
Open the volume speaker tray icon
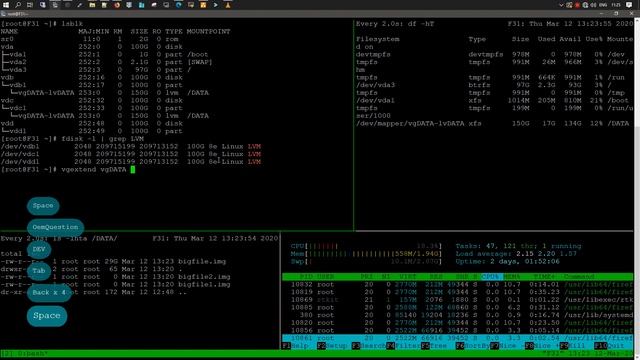pos(593,5)
